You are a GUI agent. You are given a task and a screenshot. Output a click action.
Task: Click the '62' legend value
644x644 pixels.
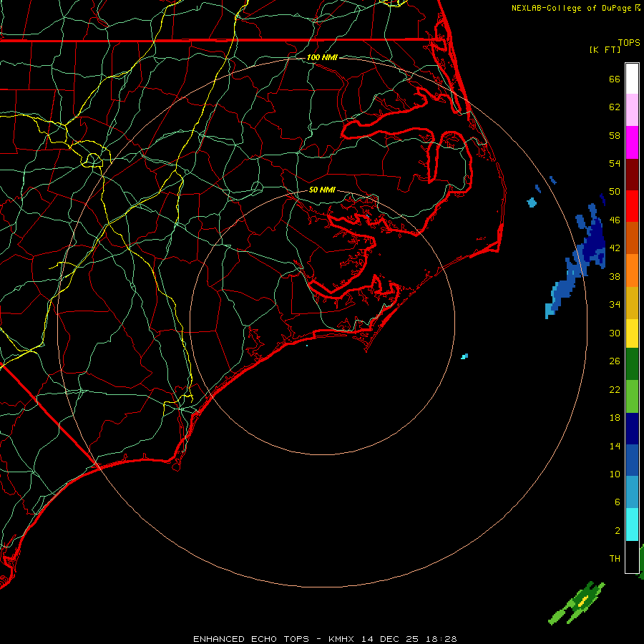[615, 107]
